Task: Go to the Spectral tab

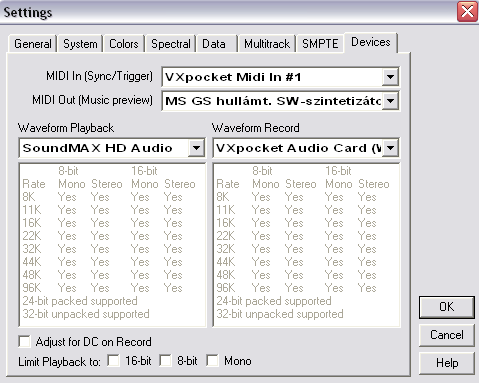Action: click(171, 44)
